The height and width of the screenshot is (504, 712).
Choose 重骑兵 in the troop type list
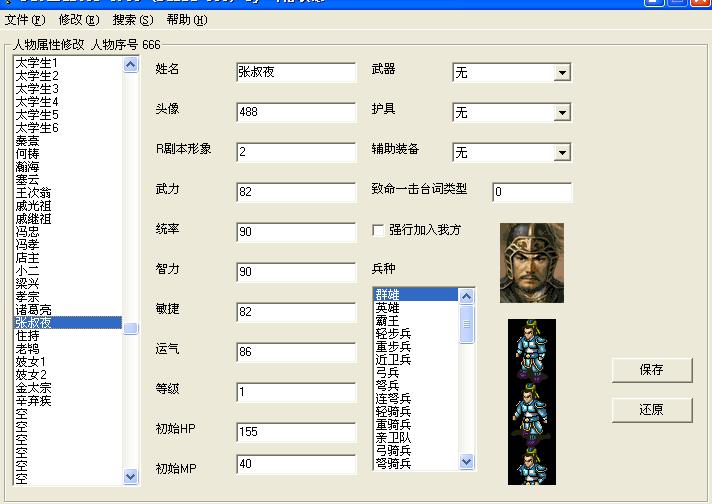[x=393, y=425]
